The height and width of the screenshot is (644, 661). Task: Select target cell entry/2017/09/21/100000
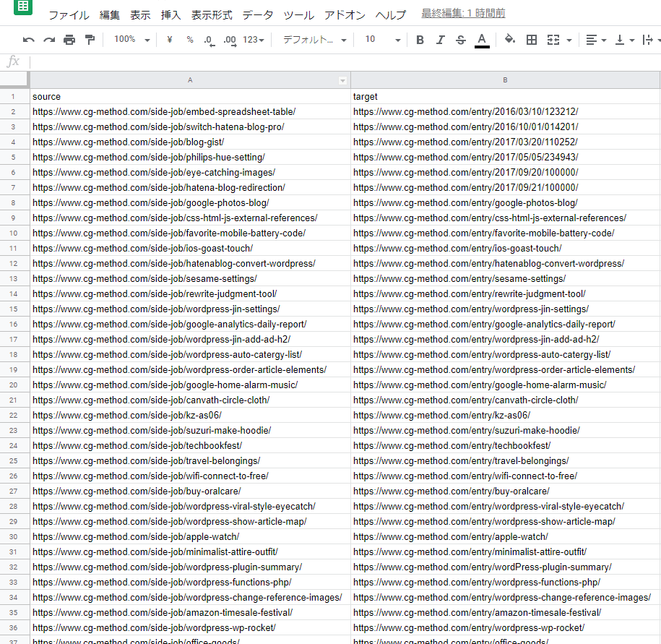coord(505,188)
